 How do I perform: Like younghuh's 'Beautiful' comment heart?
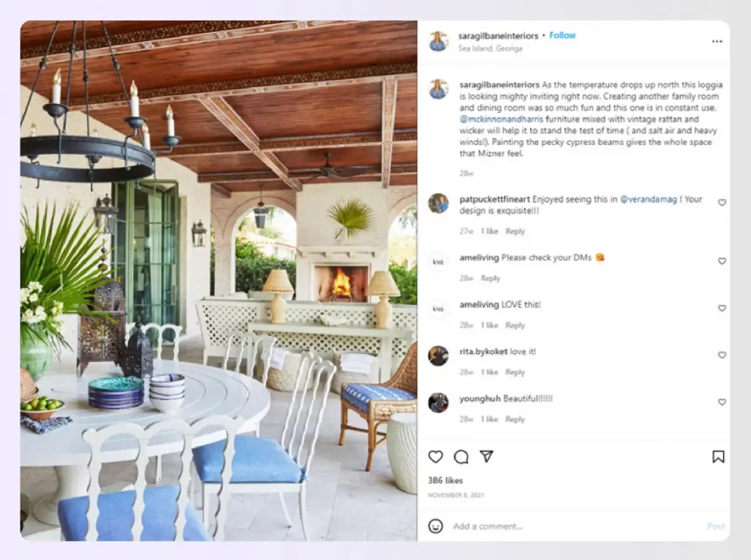(722, 402)
